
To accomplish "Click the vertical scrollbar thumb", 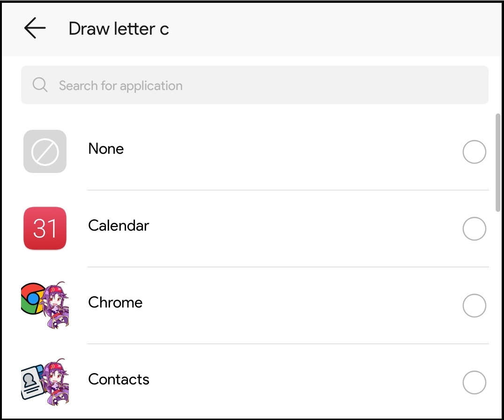I will click(498, 162).
